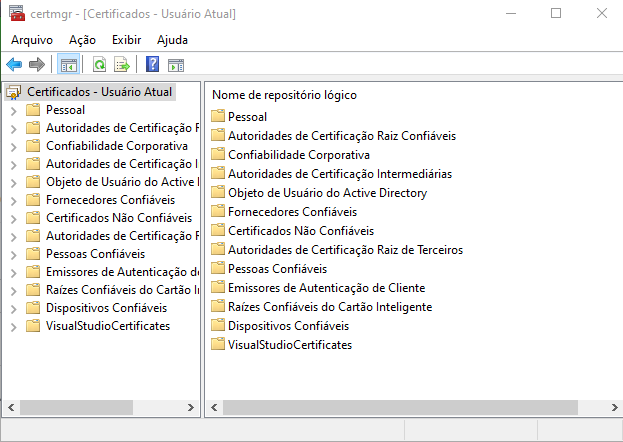623x442 pixels.
Task: Open the Ação menu
Action: click(x=82, y=39)
